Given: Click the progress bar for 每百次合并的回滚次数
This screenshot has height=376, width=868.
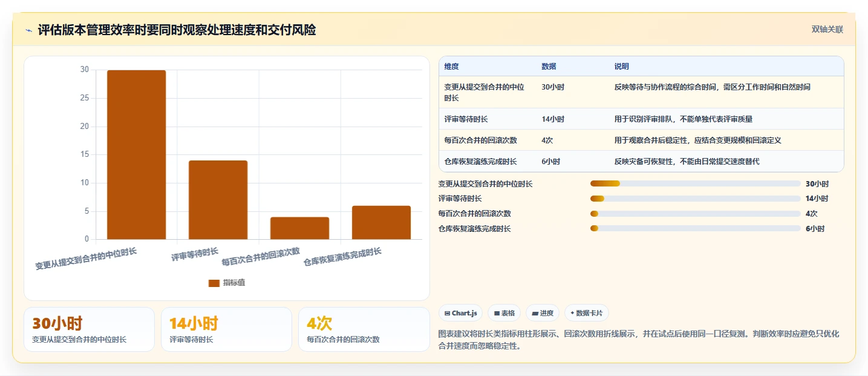Looking at the screenshot, I should point(696,214).
